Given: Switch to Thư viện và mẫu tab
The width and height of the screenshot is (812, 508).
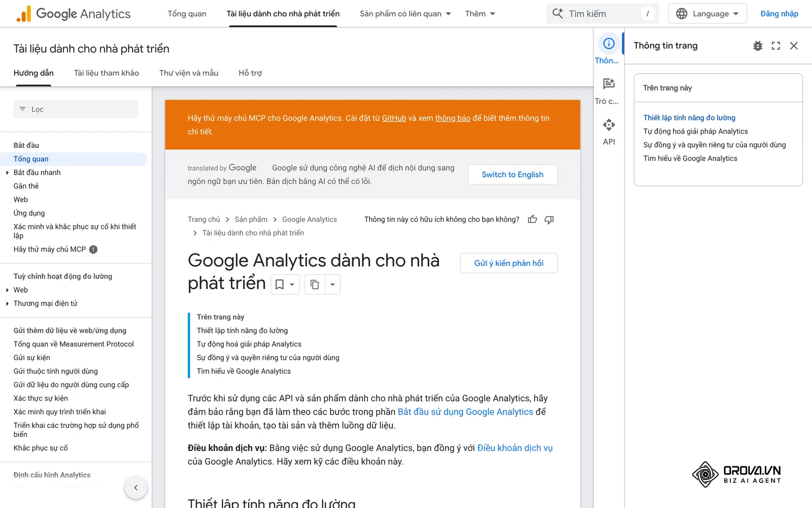Looking at the screenshot, I should coord(189,73).
